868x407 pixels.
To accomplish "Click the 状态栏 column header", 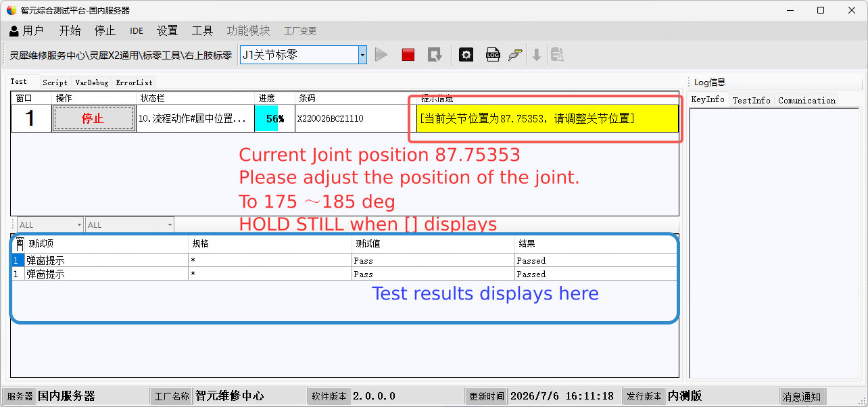I will coord(195,98).
